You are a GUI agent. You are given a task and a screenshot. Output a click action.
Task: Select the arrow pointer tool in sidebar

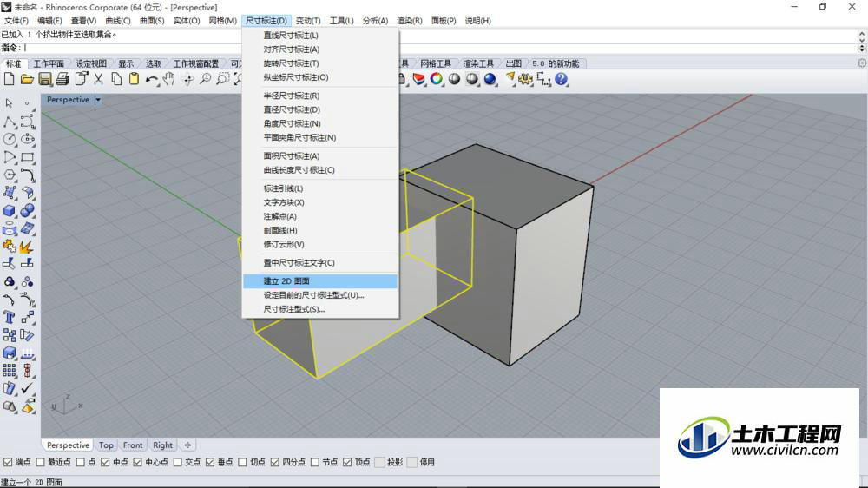click(x=9, y=103)
